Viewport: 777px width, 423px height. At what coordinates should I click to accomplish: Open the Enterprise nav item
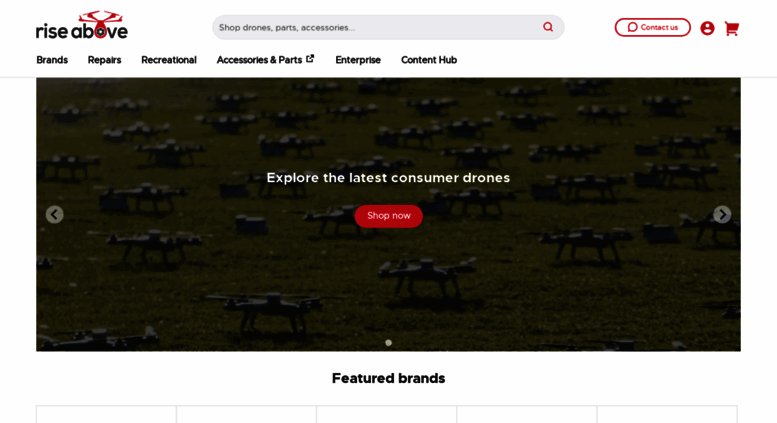tap(358, 60)
